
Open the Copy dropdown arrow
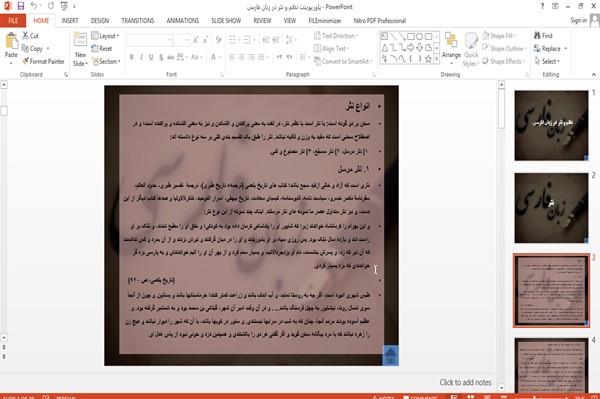tap(48, 49)
